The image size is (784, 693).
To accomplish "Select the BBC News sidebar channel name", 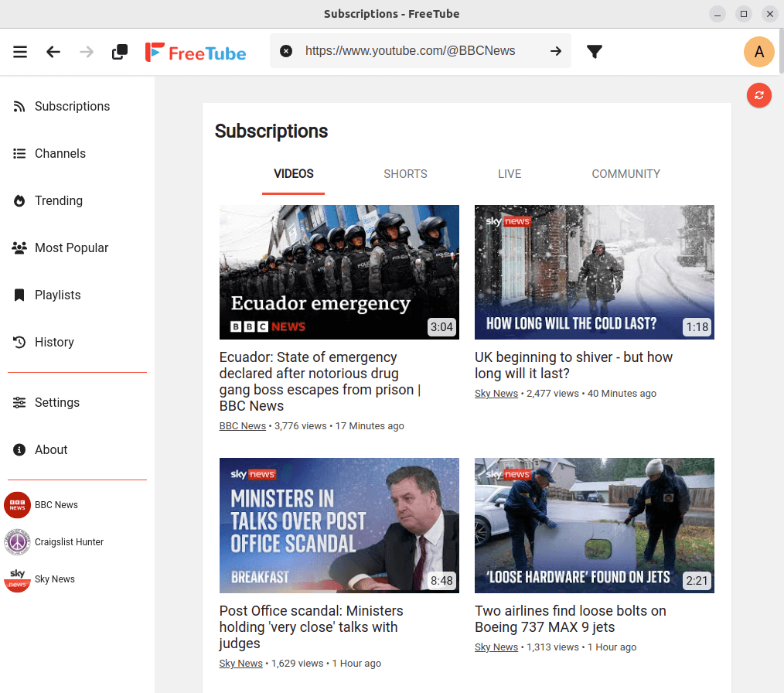I will point(56,505).
